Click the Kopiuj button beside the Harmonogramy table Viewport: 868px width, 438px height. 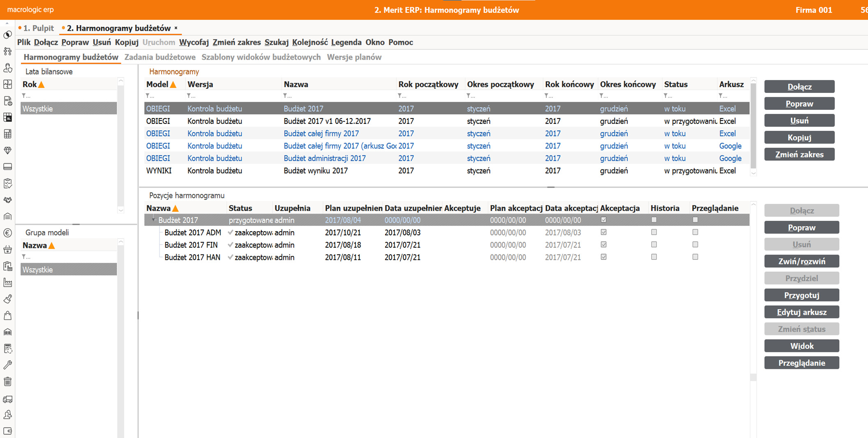(799, 137)
